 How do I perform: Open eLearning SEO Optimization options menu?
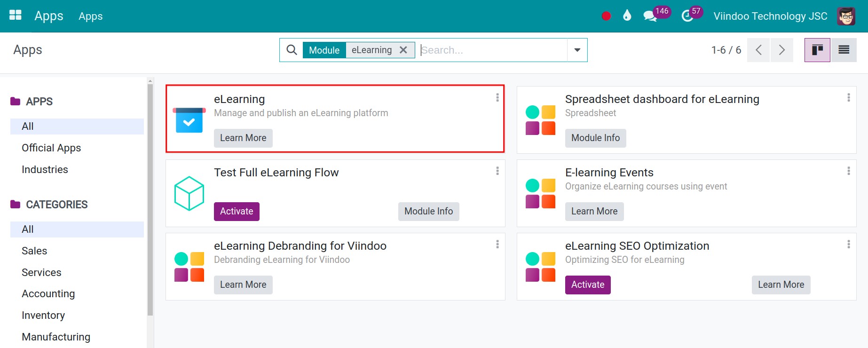point(848,244)
